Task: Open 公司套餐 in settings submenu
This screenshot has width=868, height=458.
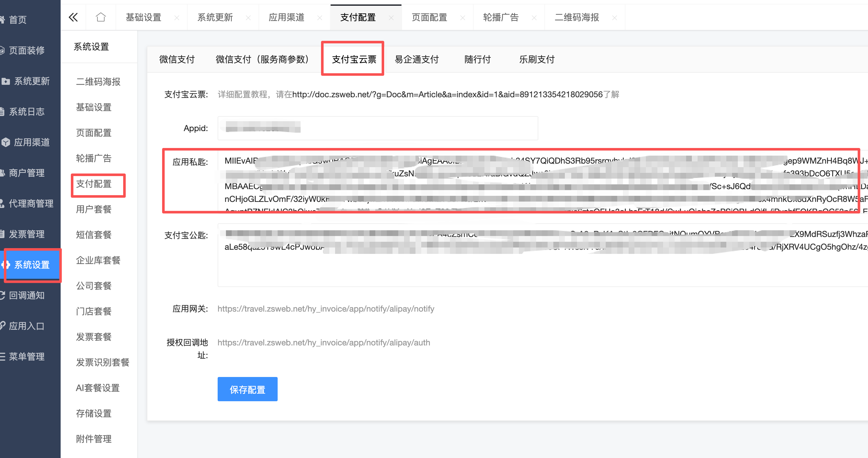Action: [x=94, y=285]
